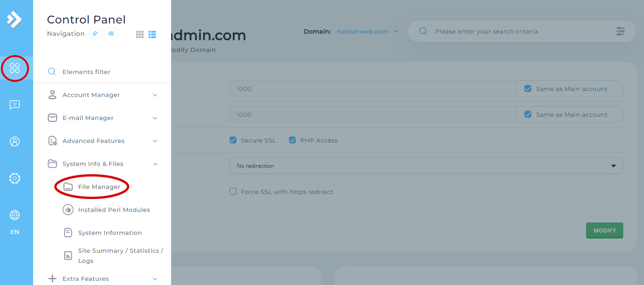
Task: Expand the Account Manager section chevron
Action: coord(155,95)
